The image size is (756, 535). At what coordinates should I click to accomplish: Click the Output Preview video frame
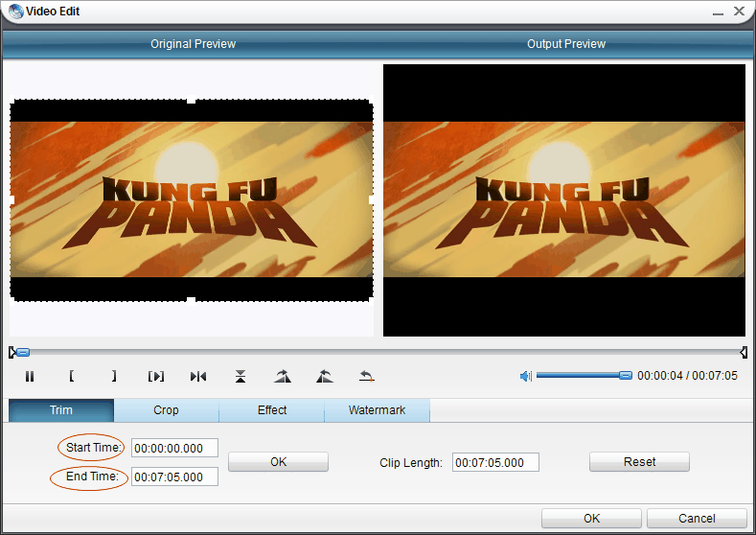tap(564, 199)
